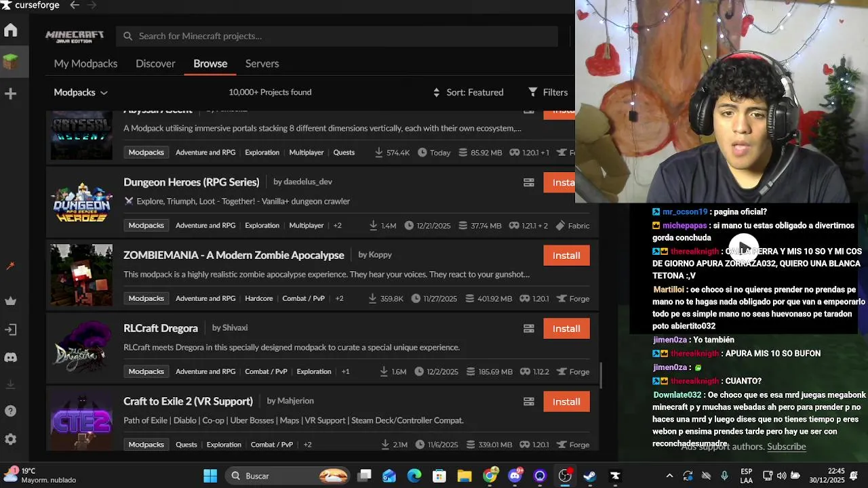Open the Dungeon Heroes thumbnail
This screenshot has width=868, height=488.
[81, 202]
